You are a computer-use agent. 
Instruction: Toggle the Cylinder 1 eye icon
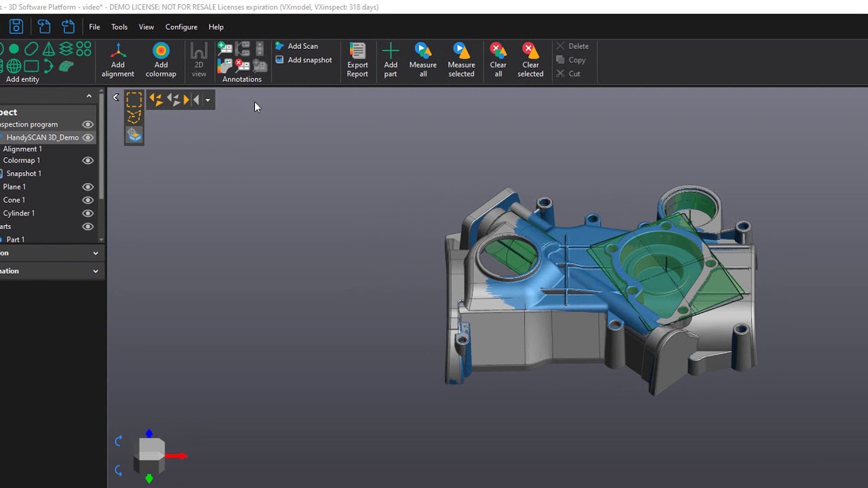pos(87,213)
